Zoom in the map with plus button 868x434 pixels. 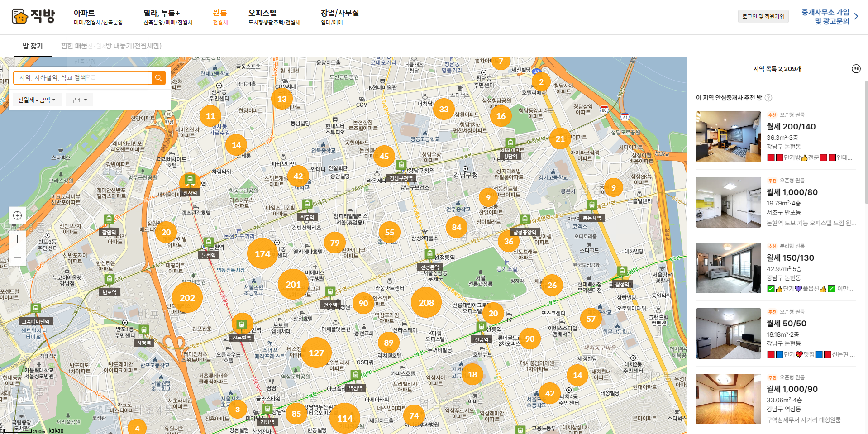(x=17, y=239)
